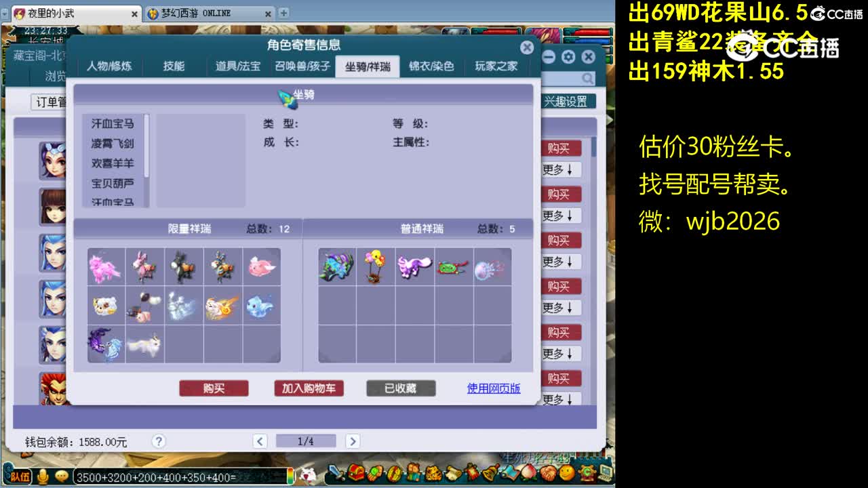868x488 pixels.
Task: Open the red treasure chest toolbar icon
Action: pos(357,472)
